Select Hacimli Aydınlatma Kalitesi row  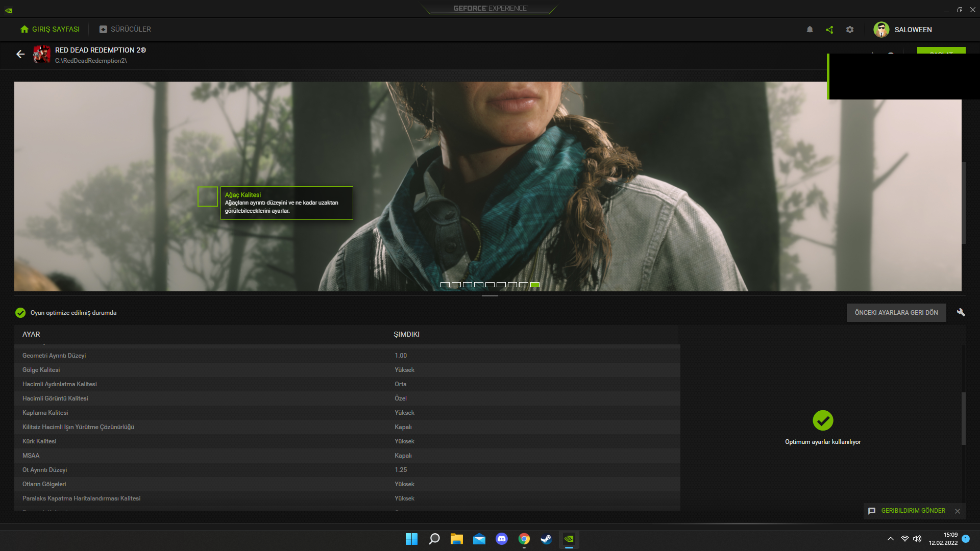[x=347, y=384]
